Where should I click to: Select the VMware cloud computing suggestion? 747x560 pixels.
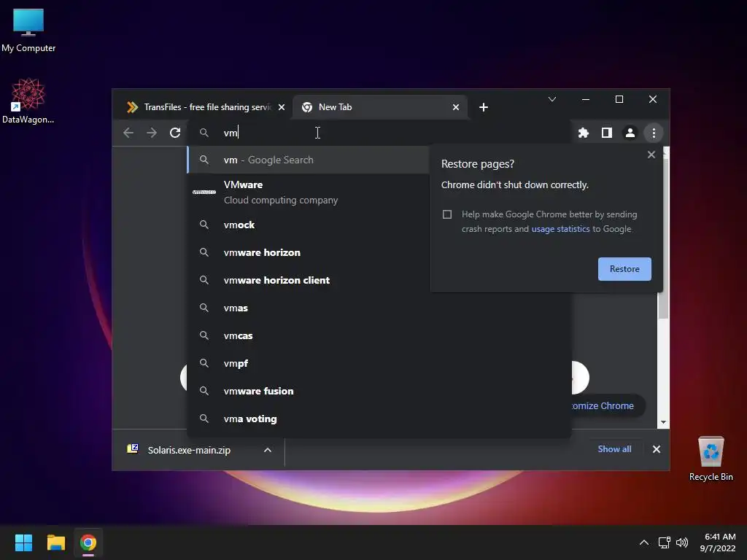(309, 192)
